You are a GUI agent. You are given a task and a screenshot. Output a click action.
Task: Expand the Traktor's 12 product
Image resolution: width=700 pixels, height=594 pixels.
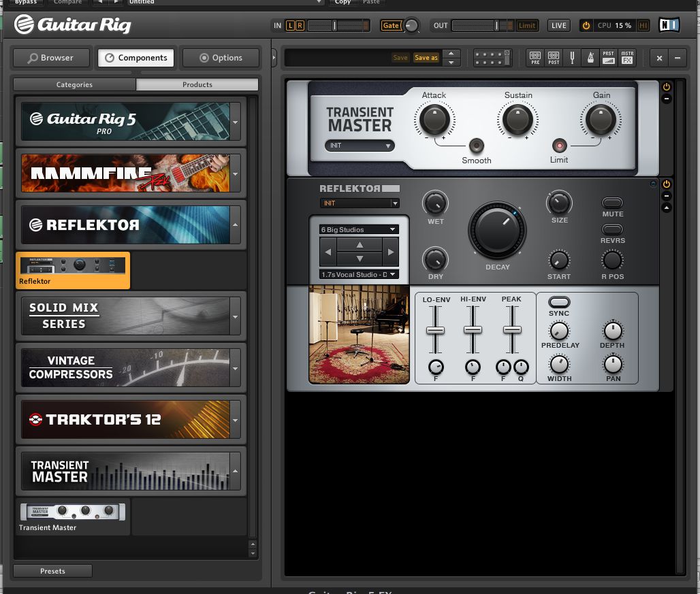[236, 420]
